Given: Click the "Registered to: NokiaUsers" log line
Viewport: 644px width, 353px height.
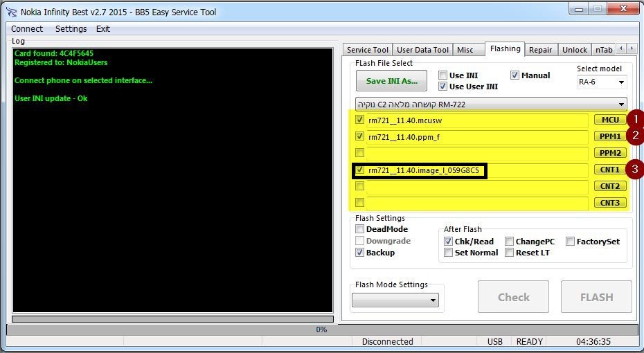Looking at the screenshot, I should click(x=61, y=62).
